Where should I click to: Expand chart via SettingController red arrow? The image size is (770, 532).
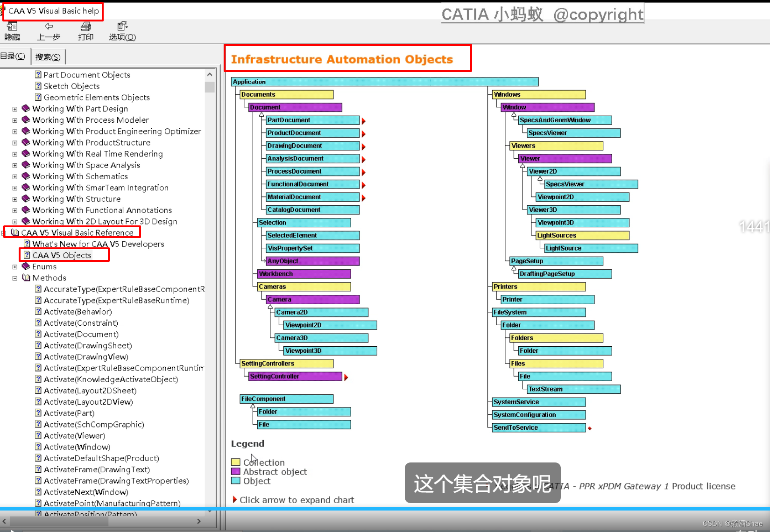346,377
